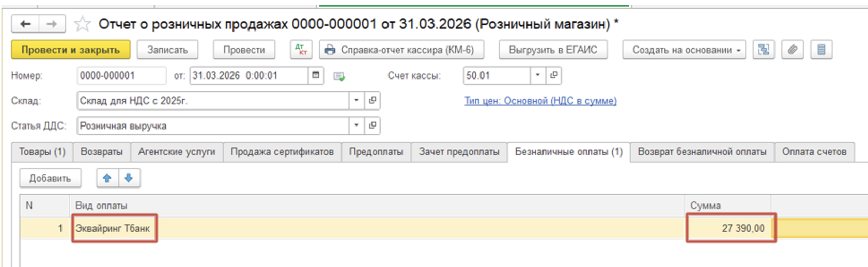Click the Склад field Склад для НДС с 2025г.
868x267 pixels.
pos(213,100)
